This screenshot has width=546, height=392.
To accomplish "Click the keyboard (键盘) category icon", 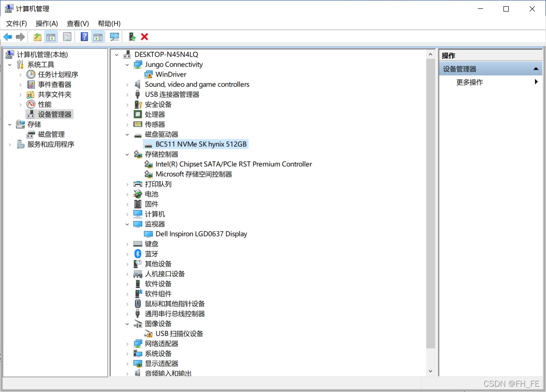I will pos(138,244).
